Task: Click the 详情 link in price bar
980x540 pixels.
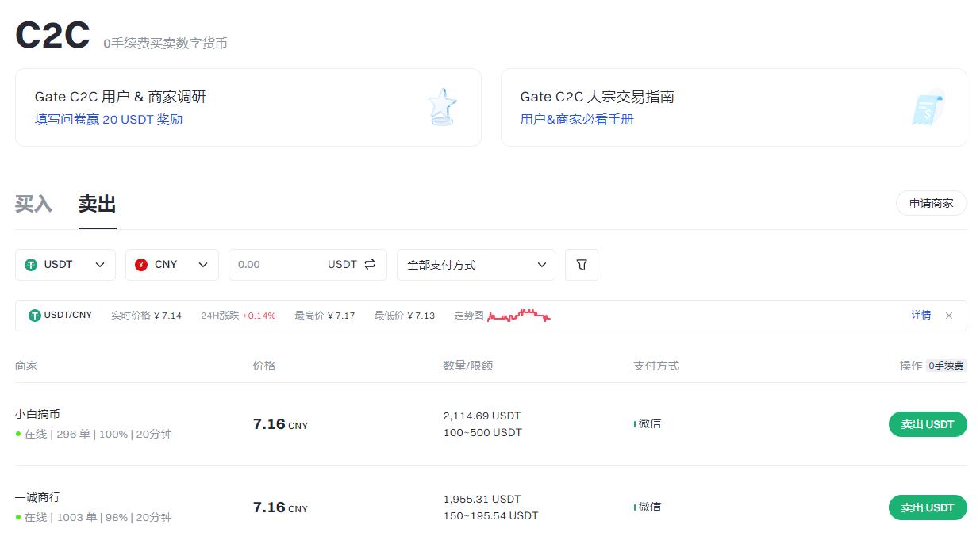Action: 920,316
